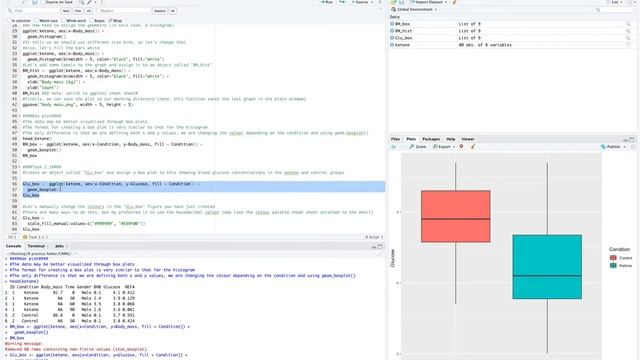The height and width of the screenshot is (360, 640).
Task: Focus the Replace text field
Action: [124, 11]
